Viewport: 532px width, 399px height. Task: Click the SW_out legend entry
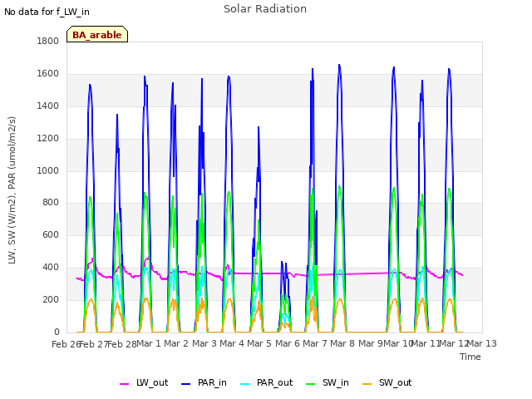[x=387, y=382]
